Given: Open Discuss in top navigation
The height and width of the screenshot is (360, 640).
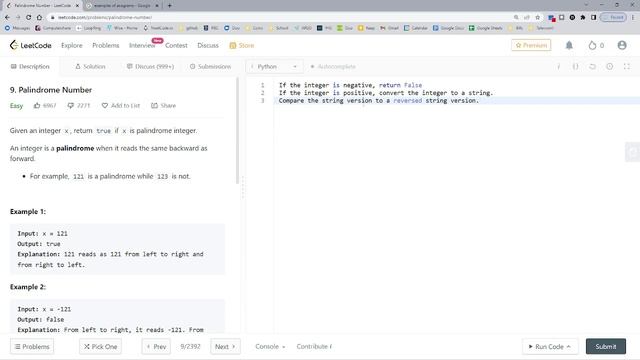Looking at the screenshot, I should pos(208,45).
